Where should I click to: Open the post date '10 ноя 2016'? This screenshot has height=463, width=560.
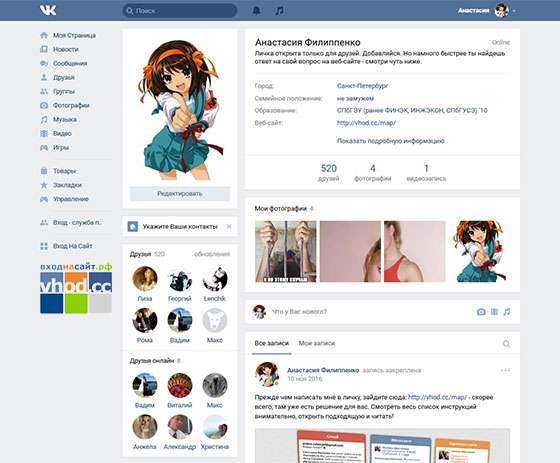point(305,379)
